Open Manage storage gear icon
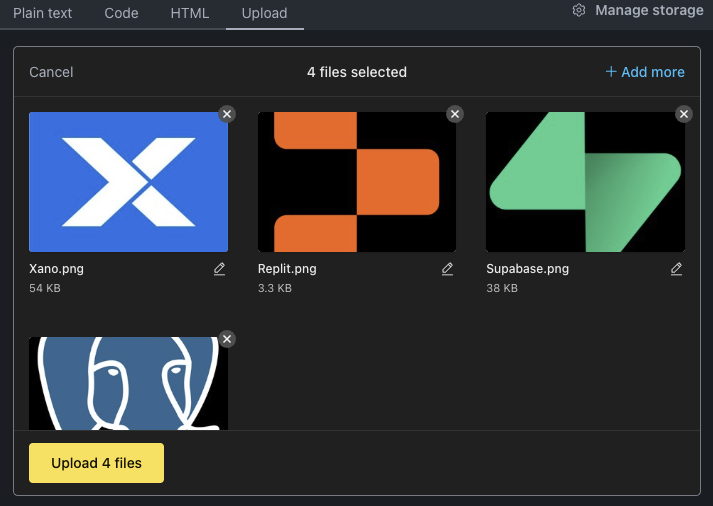This screenshot has width=713, height=506. 579,10
